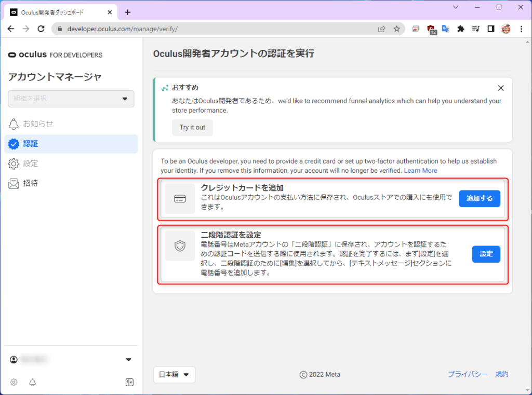Click the クレジットカードを追加 heading
The image size is (532, 395).
(242, 188)
